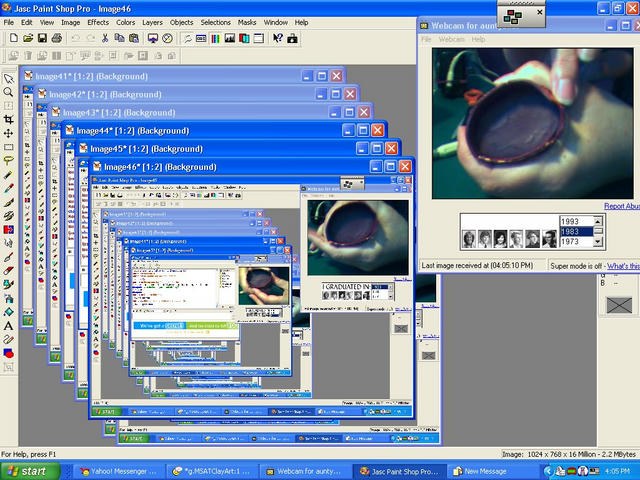Select the Crop tool

pos(8,119)
